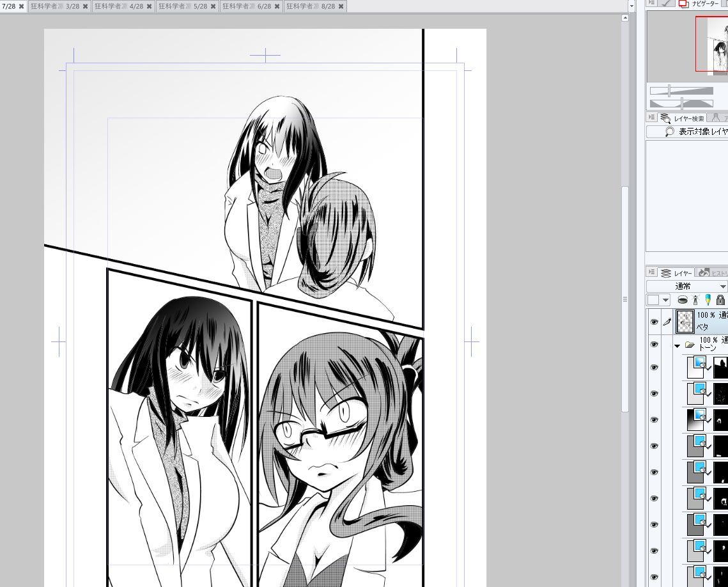Select the レイヤー tab
Image resolution: width=728 pixels, height=587 pixels.
[x=677, y=273]
